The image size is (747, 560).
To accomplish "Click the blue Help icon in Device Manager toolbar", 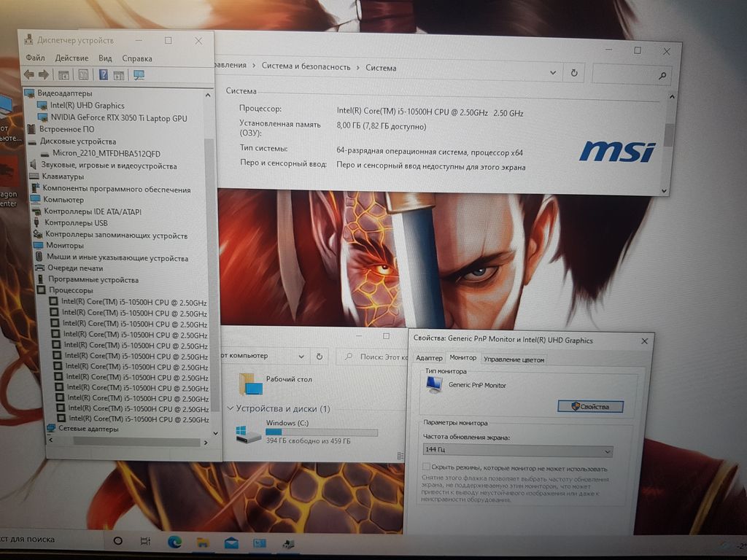I will 103,75.
